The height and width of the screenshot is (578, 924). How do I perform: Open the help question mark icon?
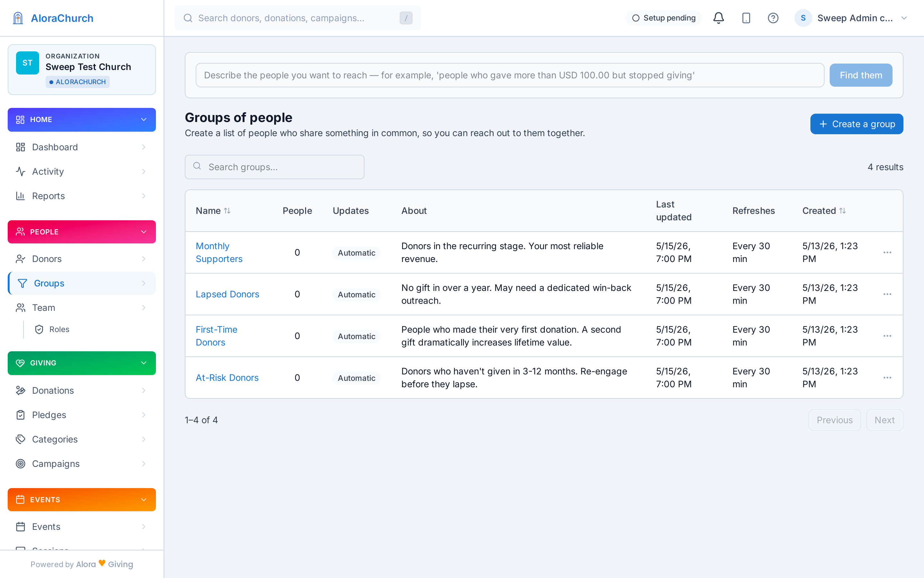(x=773, y=18)
